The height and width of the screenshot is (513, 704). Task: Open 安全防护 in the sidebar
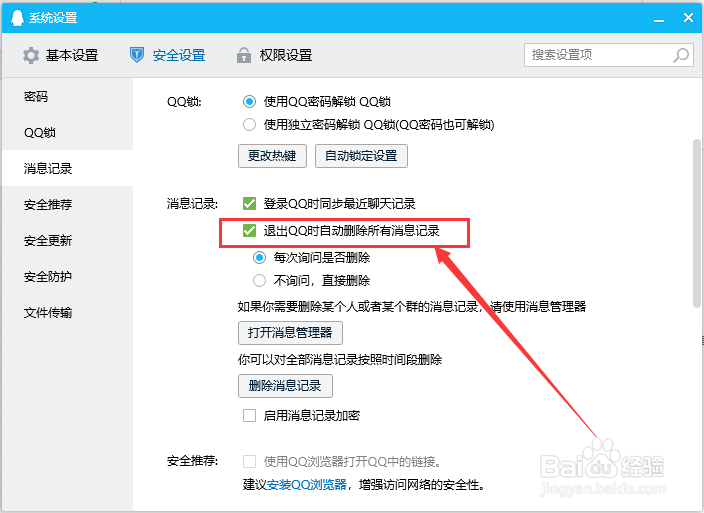pyautogui.click(x=67, y=276)
